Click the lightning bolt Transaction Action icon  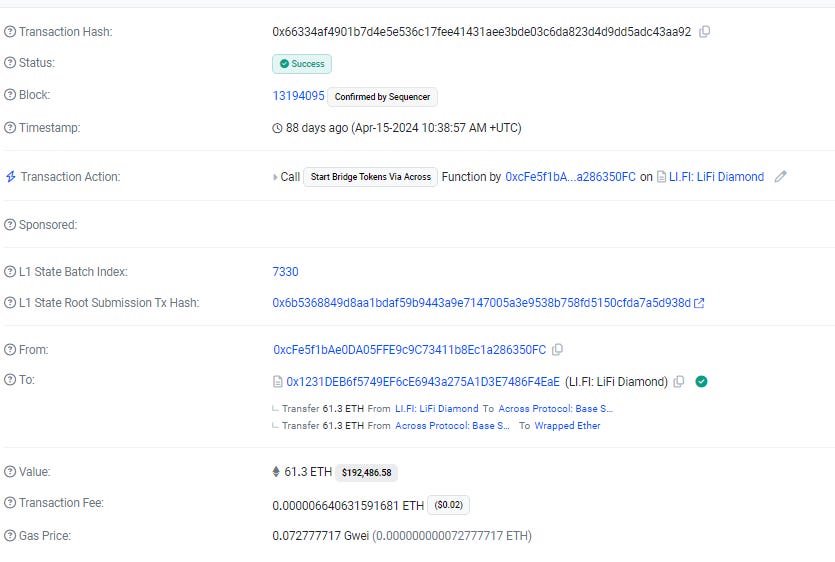coord(11,176)
